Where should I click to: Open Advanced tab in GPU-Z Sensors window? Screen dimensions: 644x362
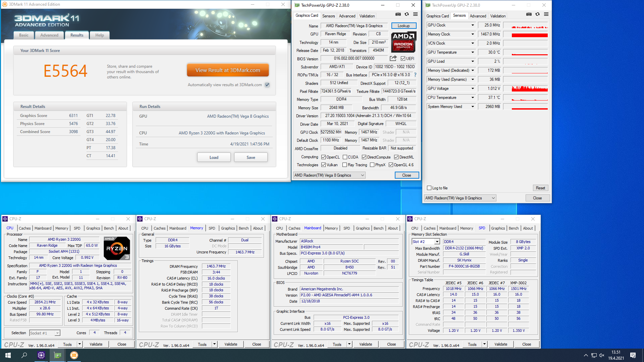478,16
